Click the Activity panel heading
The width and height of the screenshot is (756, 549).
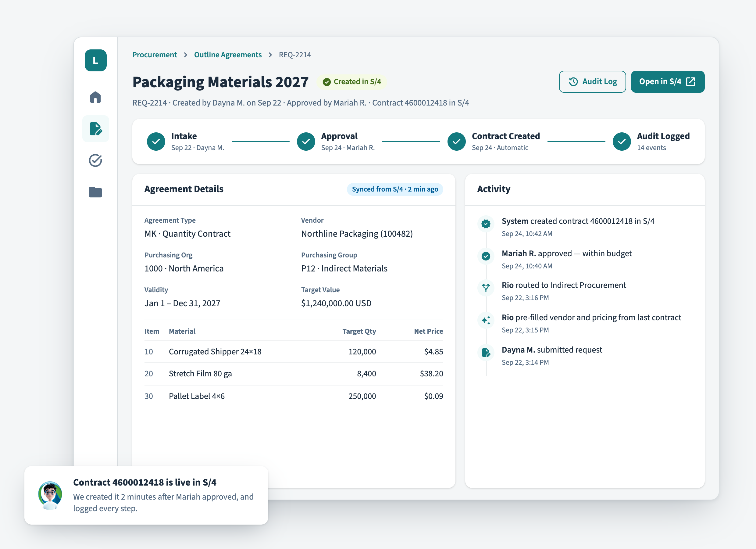[494, 189]
